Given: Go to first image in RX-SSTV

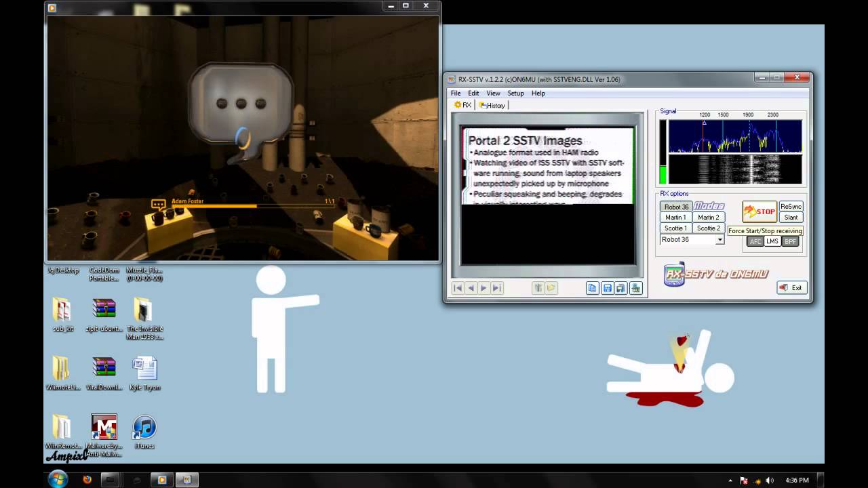Looking at the screenshot, I should click(x=458, y=288).
